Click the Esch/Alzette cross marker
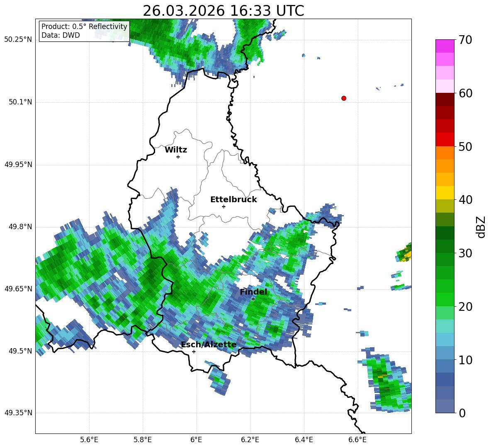This screenshot has width=491, height=448. click(x=194, y=351)
